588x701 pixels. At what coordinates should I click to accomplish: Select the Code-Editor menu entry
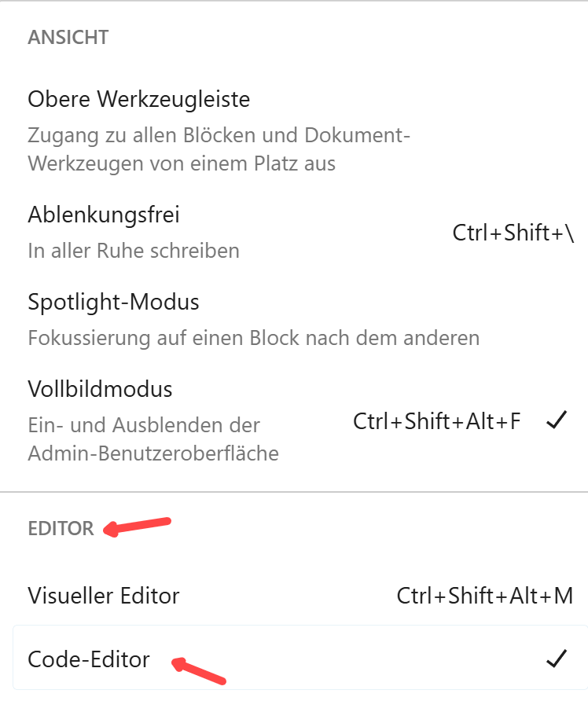click(x=89, y=659)
